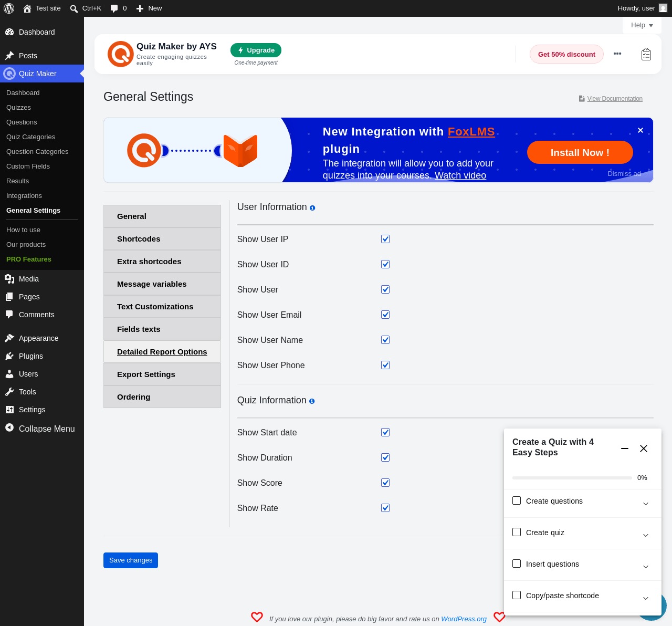The width and height of the screenshot is (672, 626).
Task: Click the Media icon in sidebar
Action: [x=9, y=279]
